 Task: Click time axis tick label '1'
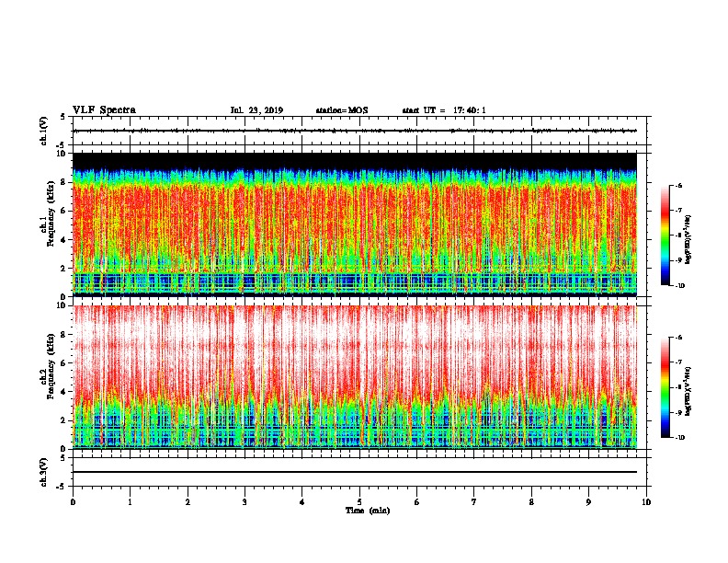130,502
